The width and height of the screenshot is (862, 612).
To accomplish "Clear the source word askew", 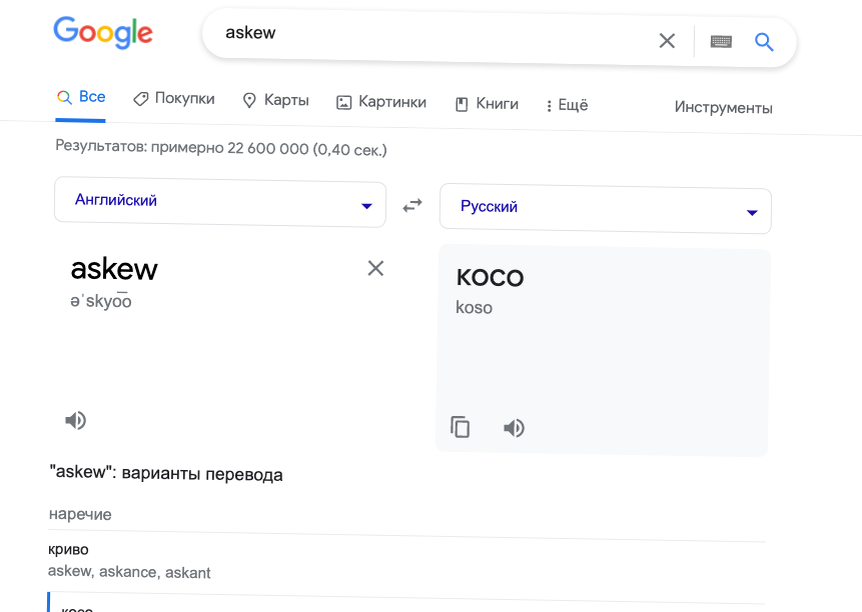I will pyautogui.click(x=375, y=268).
